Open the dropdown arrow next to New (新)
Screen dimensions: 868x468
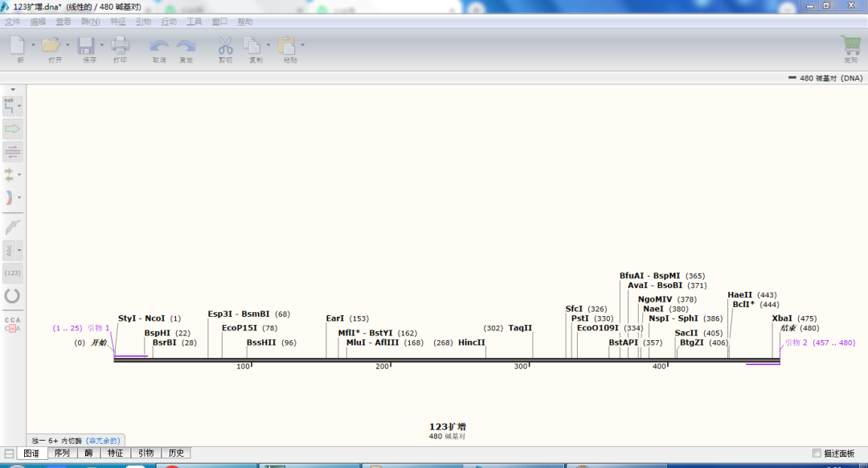coord(33,45)
